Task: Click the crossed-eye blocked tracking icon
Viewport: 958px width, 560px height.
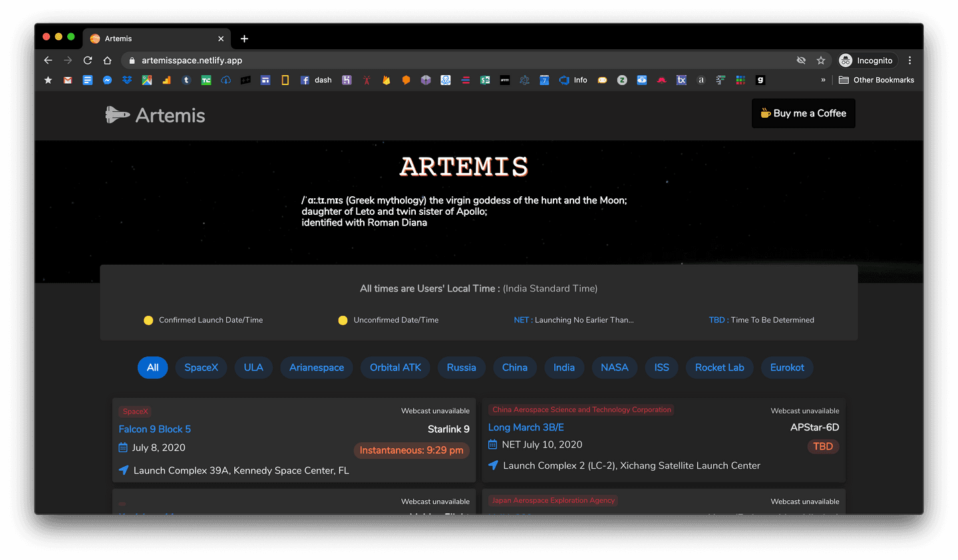Action: click(x=801, y=61)
